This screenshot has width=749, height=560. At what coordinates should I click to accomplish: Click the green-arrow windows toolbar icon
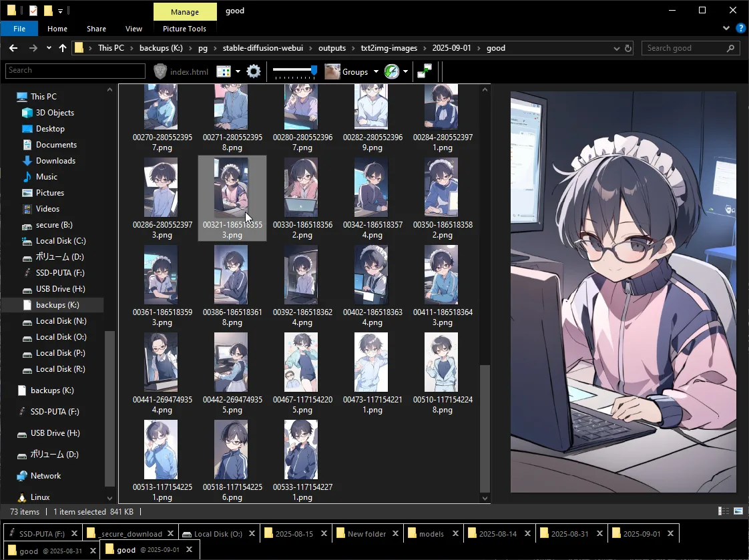[425, 71]
